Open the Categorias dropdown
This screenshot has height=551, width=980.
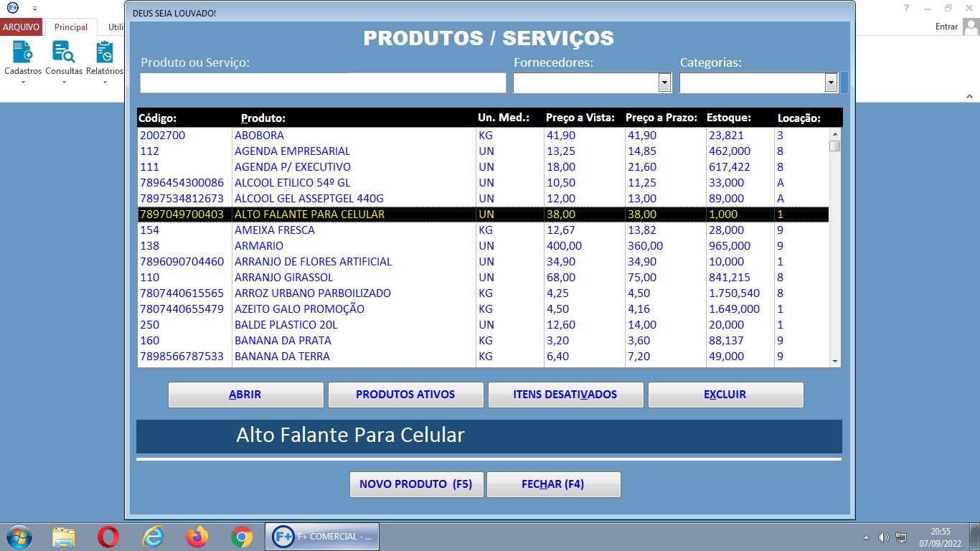pos(831,83)
